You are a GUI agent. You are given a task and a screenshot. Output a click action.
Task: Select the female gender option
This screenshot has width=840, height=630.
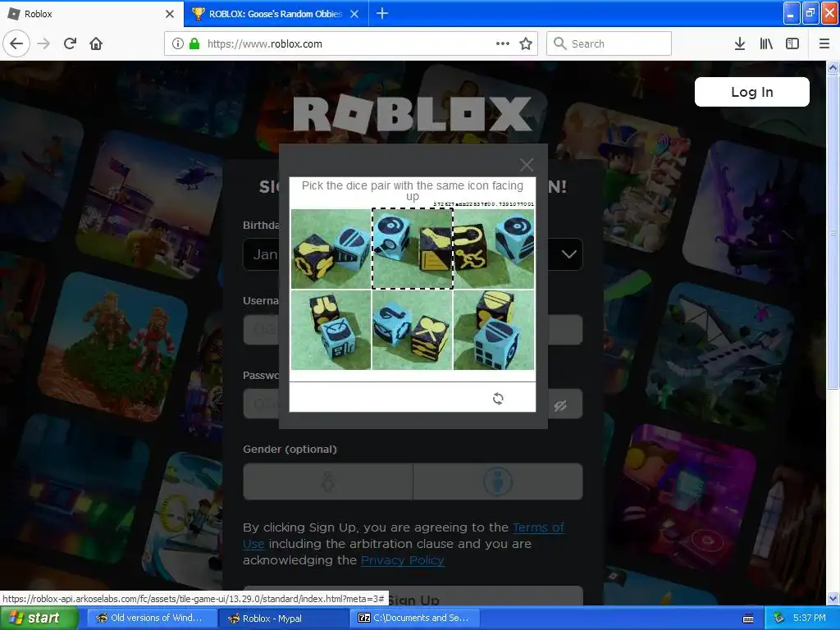click(x=328, y=482)
